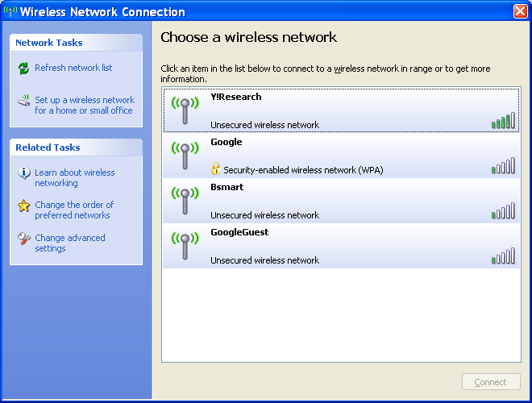Open Set up a wireless network link
532x403 pixels.
pos(84,106)
